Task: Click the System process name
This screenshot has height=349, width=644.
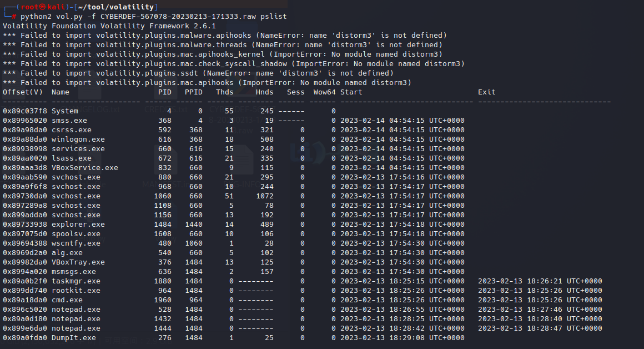Action: point(65,111)
